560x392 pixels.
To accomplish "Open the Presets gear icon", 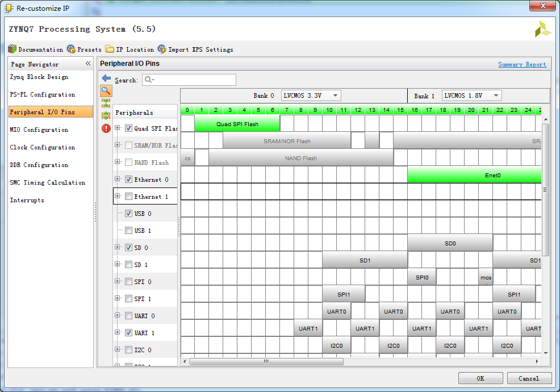I will (x=71, y=49).
